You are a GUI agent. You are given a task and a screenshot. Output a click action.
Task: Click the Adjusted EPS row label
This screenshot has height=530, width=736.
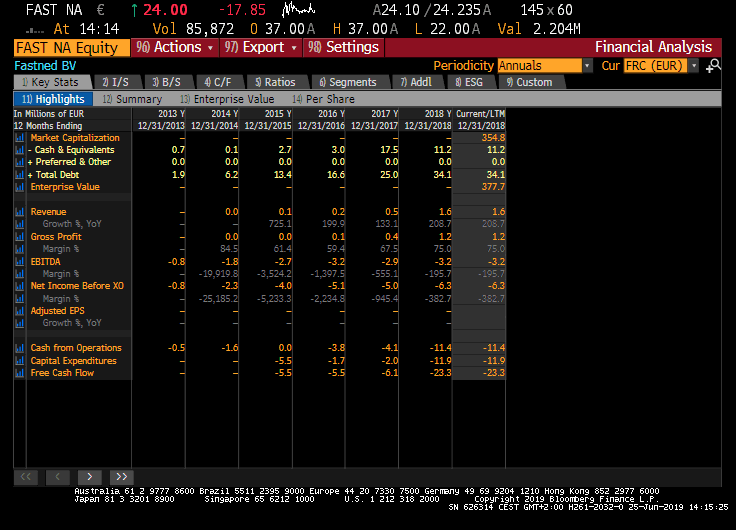pos(57,311)
